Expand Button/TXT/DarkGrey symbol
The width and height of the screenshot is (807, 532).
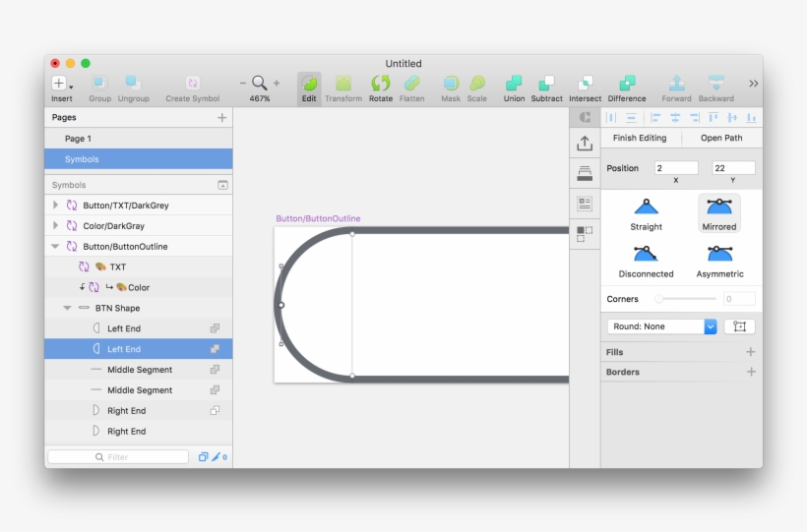pos(55,206)
